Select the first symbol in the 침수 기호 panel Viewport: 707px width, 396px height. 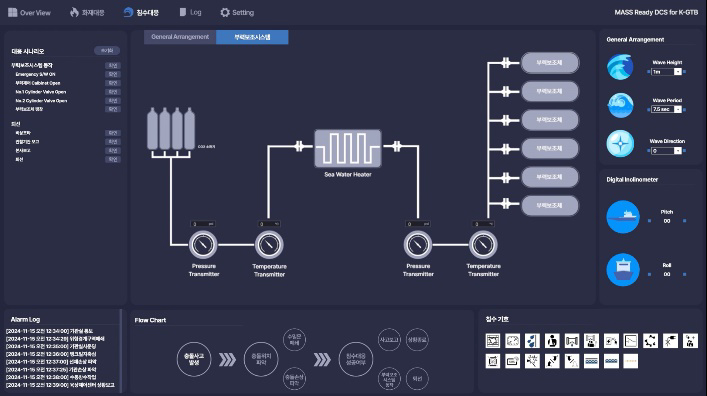click(x=493, y=341)
